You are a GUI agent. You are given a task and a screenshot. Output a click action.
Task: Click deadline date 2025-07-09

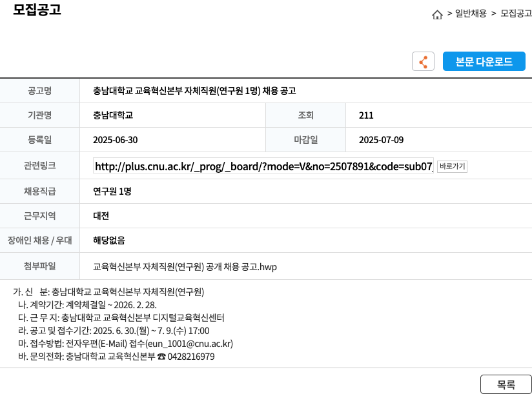(382, 140)
